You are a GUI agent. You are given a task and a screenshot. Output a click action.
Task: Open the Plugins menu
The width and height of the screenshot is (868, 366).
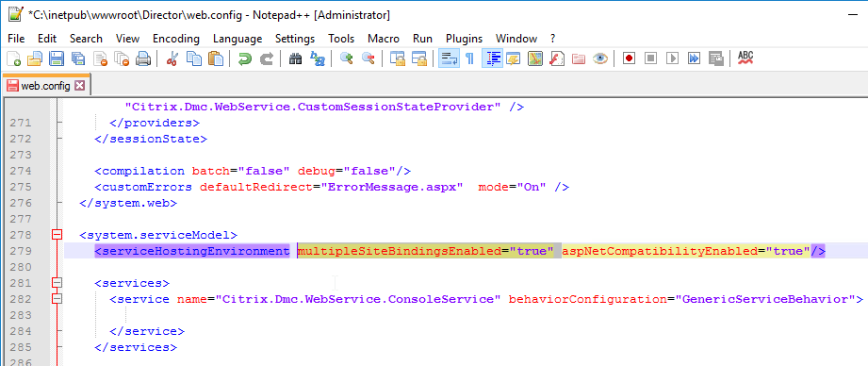[x=464, y=39]
